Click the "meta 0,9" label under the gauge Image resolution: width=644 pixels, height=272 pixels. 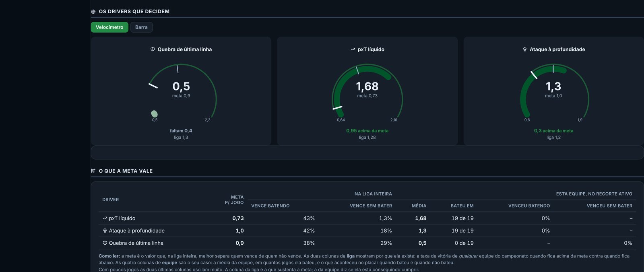point(181,96)
